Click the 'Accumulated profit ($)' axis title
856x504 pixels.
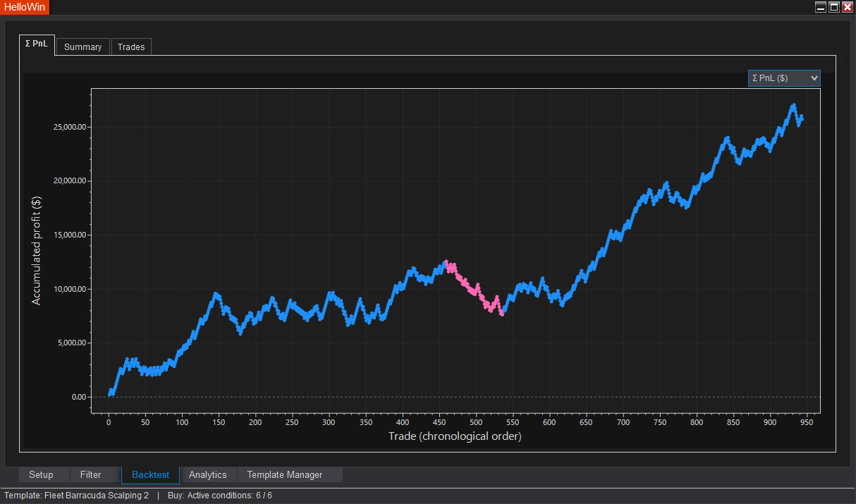(x=37, y=251)
